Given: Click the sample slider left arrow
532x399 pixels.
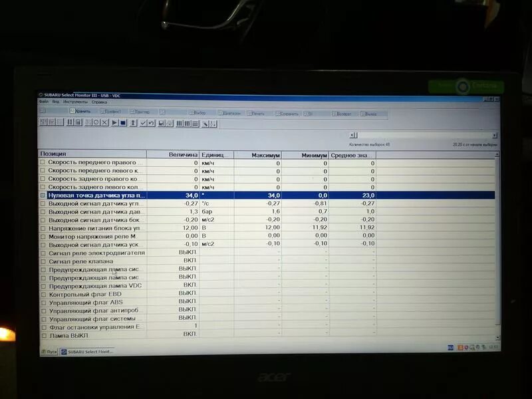Looking at the screenshot, I should click(x=352, y=135).
